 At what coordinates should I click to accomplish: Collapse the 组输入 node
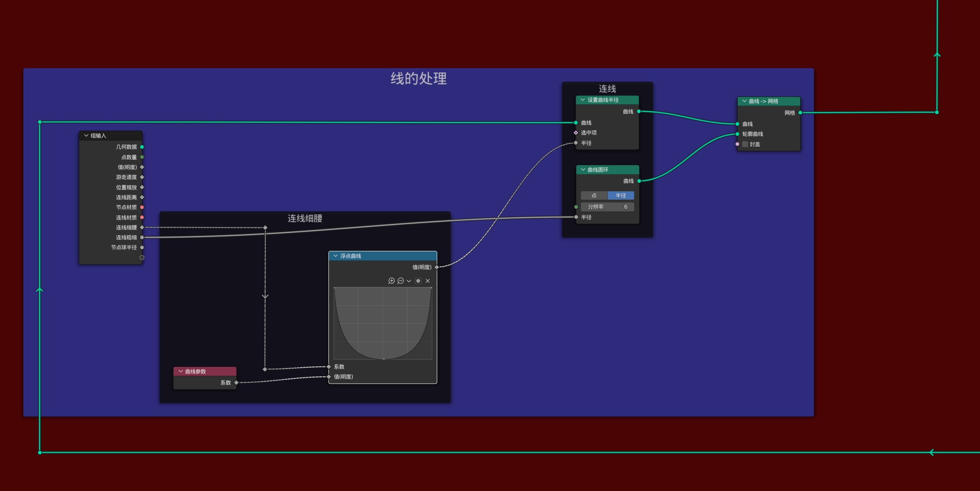[86, 135]
